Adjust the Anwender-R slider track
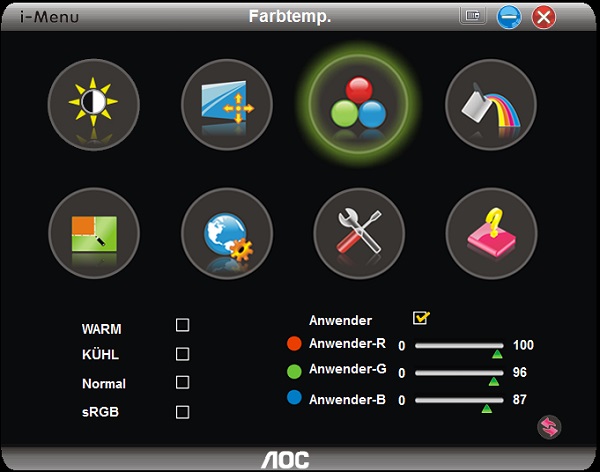Screen dimensions: 600x472 [459, 346]
